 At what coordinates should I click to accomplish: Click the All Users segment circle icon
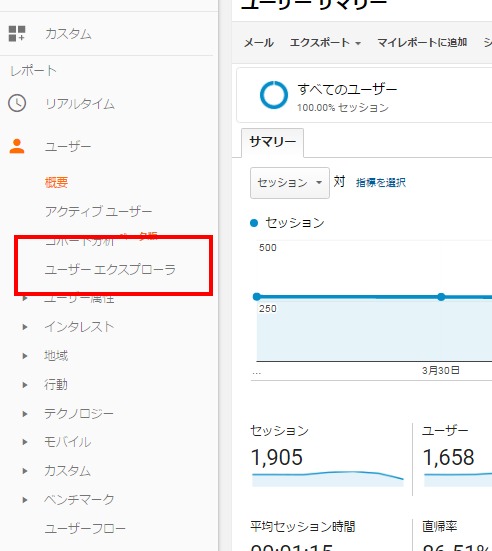(273, 95)
